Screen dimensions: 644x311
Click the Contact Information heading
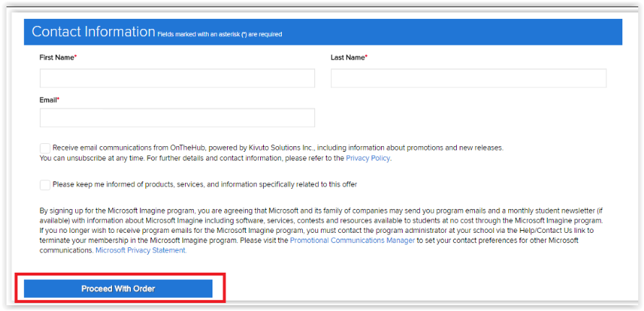tap(93, 32)
